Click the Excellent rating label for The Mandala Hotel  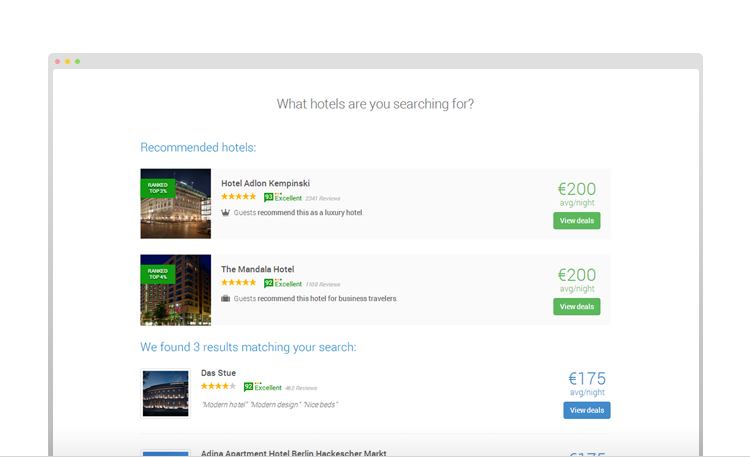288,284
